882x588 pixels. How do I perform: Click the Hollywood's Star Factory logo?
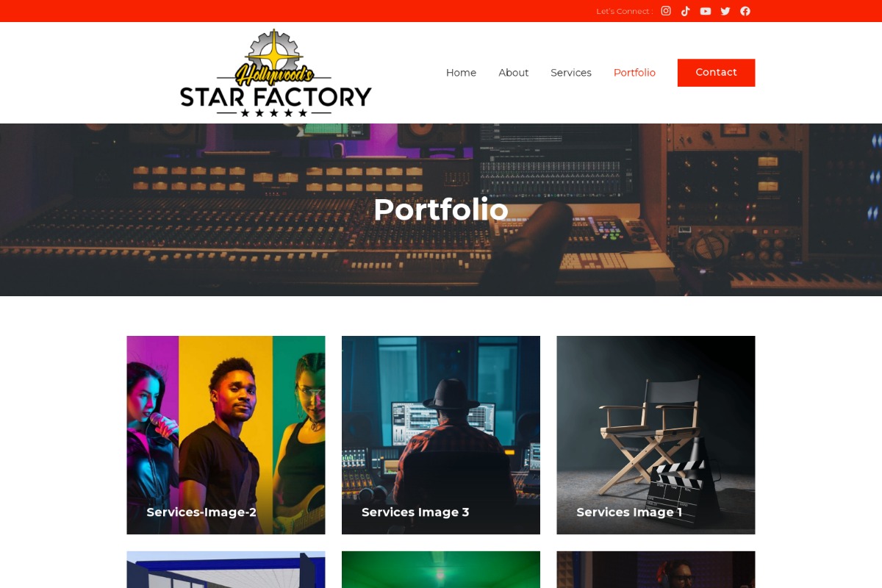(276, 73)
